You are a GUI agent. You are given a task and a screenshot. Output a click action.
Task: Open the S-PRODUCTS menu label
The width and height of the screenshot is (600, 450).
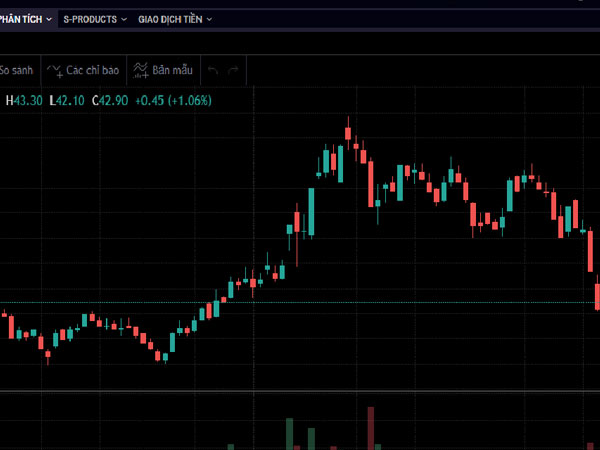(89, 19)
